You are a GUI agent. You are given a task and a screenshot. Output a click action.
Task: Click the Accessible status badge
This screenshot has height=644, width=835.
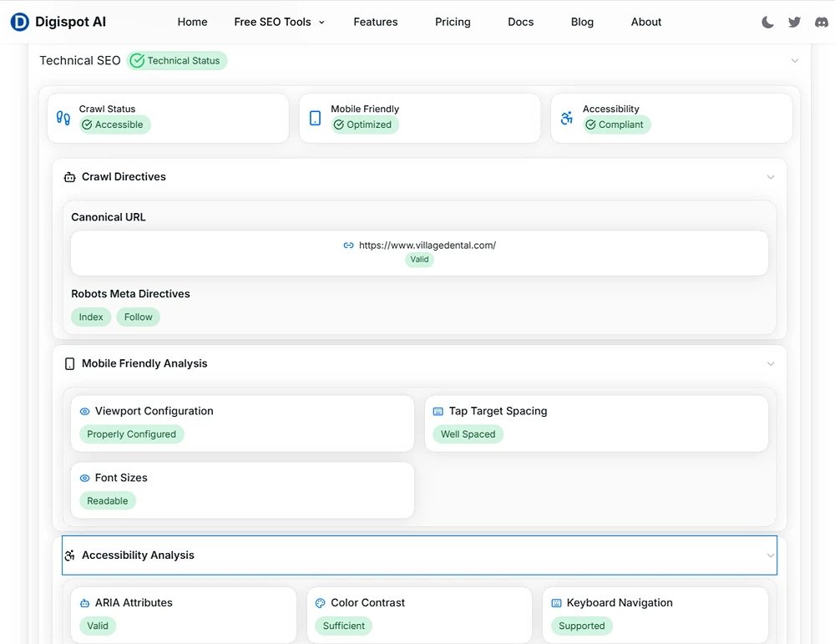click(x=115, y=124)
